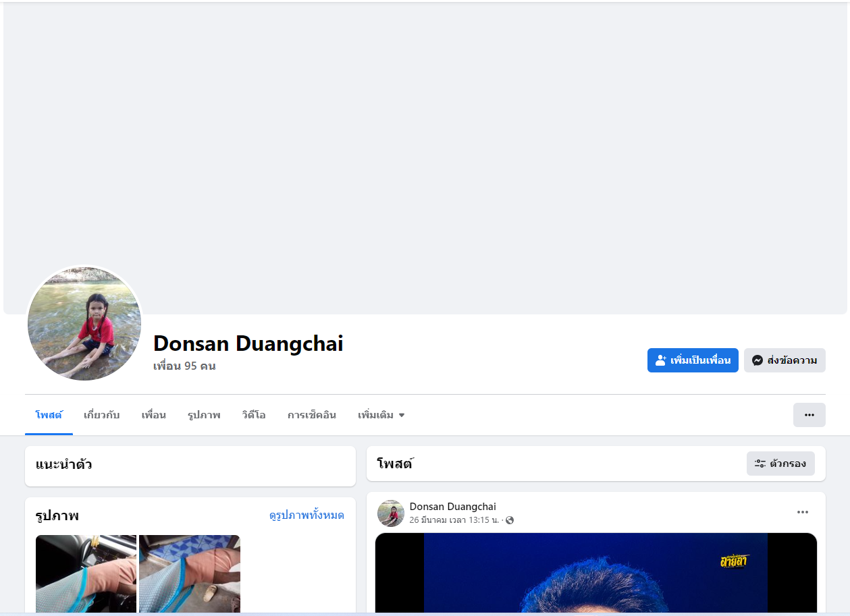The width and height of the screenshot is (850, 616).
Task: Click the Donsan Duangchai profile name heading
Action: tap(248, 343)
